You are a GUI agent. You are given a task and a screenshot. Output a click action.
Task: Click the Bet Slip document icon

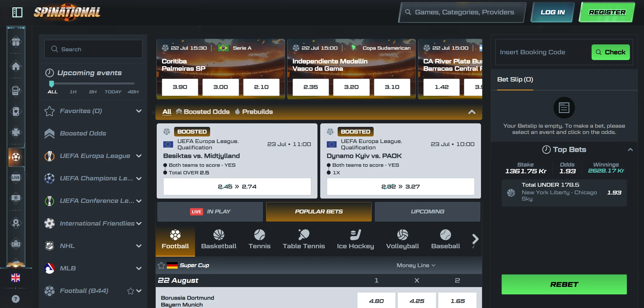click(564, 108)
